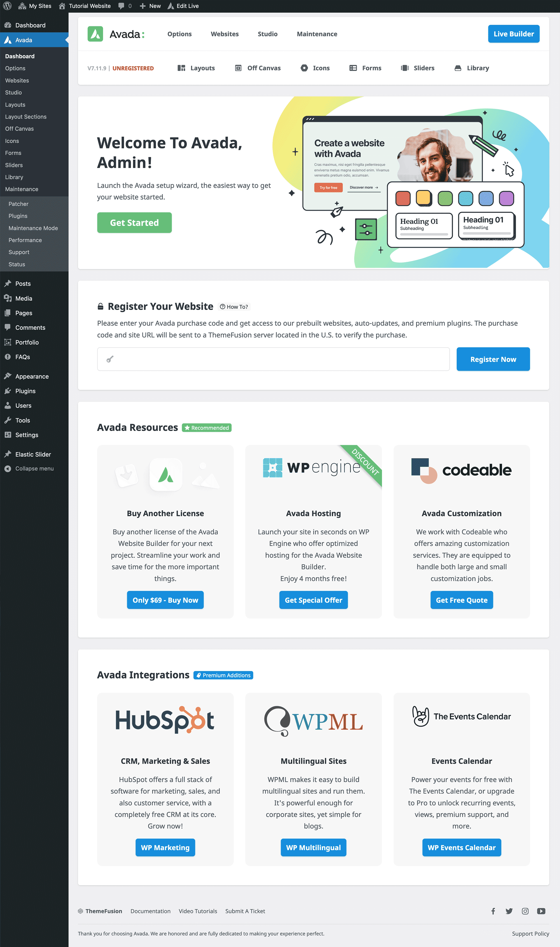Screen dimensions: 560x947
Task: Click the YouTube icon in footer
Action: click(541, 911)
